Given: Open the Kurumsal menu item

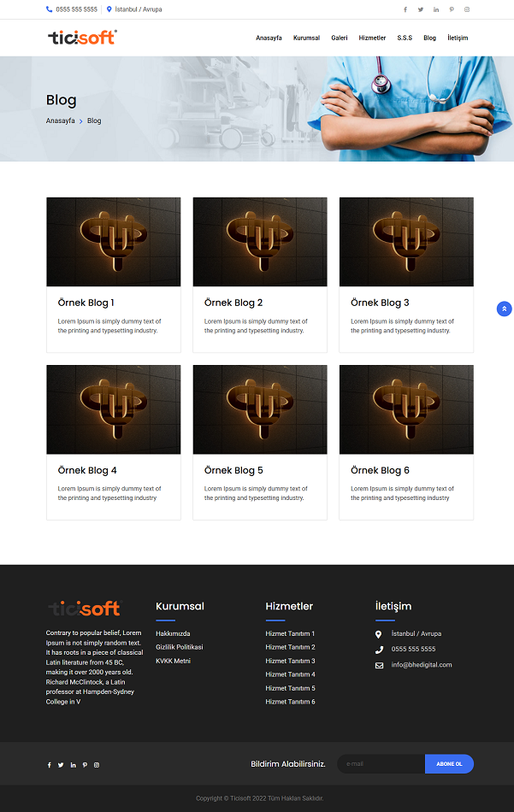Looking at the screenshot, I should (x=306, y=38).
